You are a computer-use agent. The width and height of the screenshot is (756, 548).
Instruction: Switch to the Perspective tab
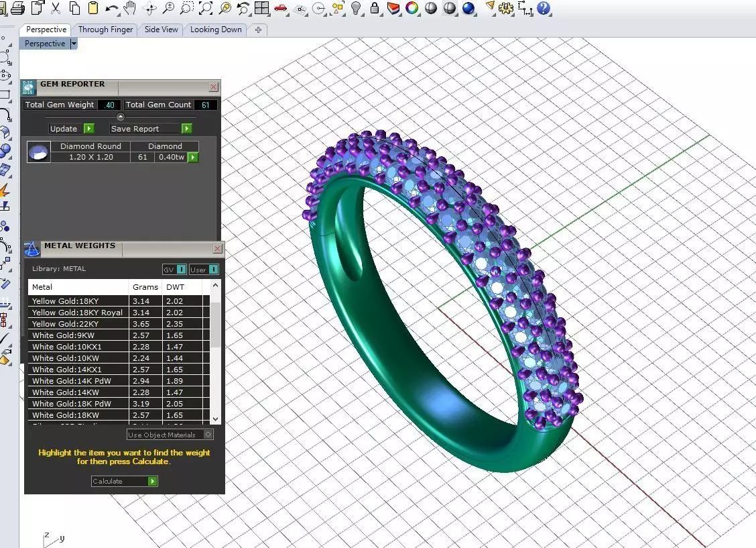[x=46, y=30]
